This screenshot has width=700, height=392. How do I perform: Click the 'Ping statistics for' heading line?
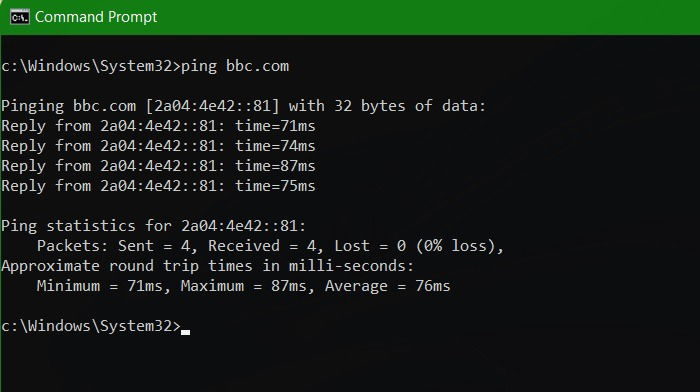click(x=154, y=226)
